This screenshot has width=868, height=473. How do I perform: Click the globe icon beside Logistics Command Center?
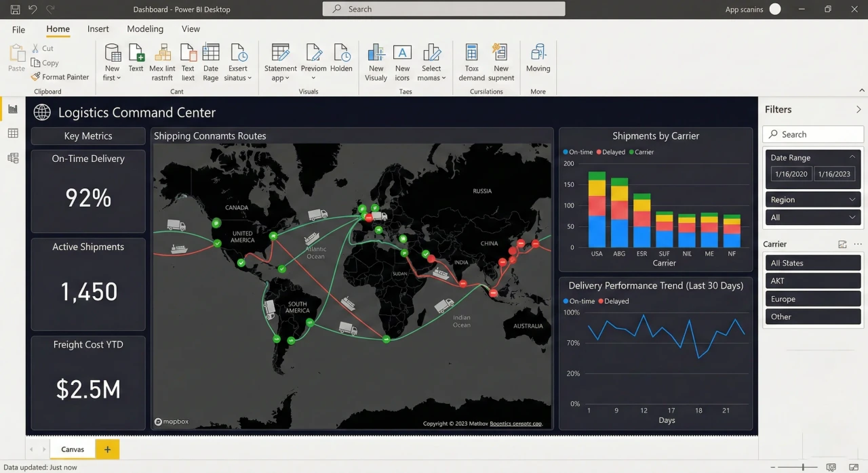click(42, 112)
